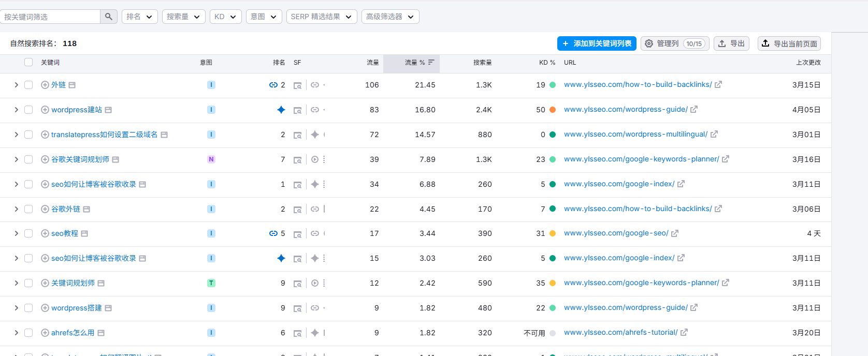This screenshot has width=868, height=356.
Task: Click search volume 2.4K in wordpress建站 row
Action: point(484,110)
